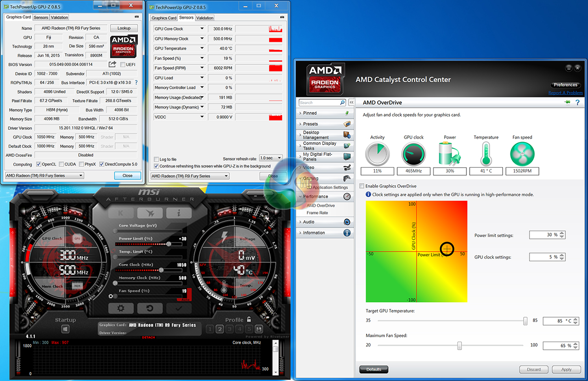Check the Enable Graphics OverDrive checkbox
Image resolution: width=588 pixels, height=381 pixels.
point(362,186)
